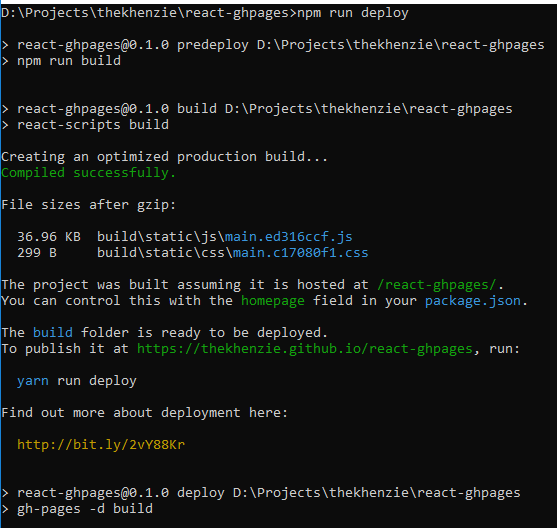The image size is (557, 528).
Task: Click the blue package.json text
Action: 473,301
